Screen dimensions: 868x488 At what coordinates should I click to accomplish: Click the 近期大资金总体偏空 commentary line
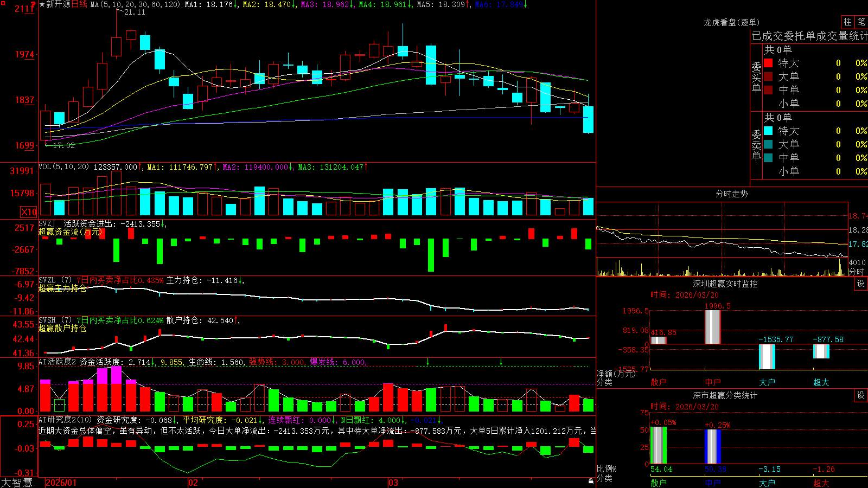click(317, 431)
